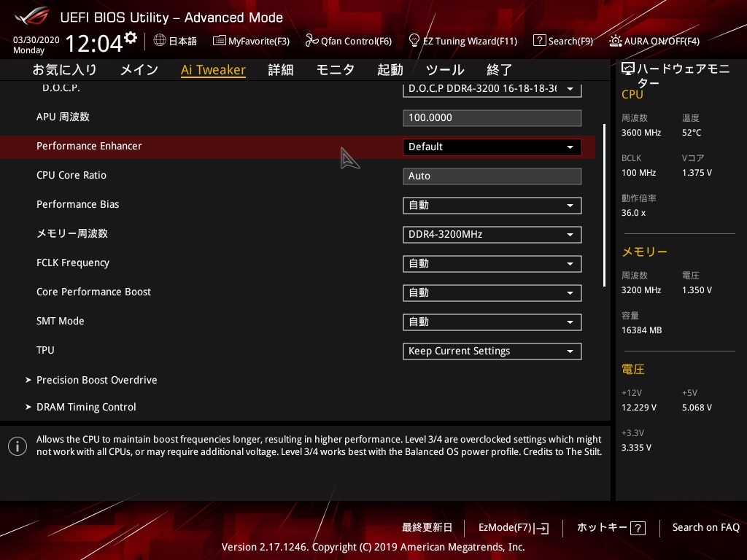The width and height of the screenshot is (747, 560).
Task: Switch to EzMode
Action: coord(513,527)
